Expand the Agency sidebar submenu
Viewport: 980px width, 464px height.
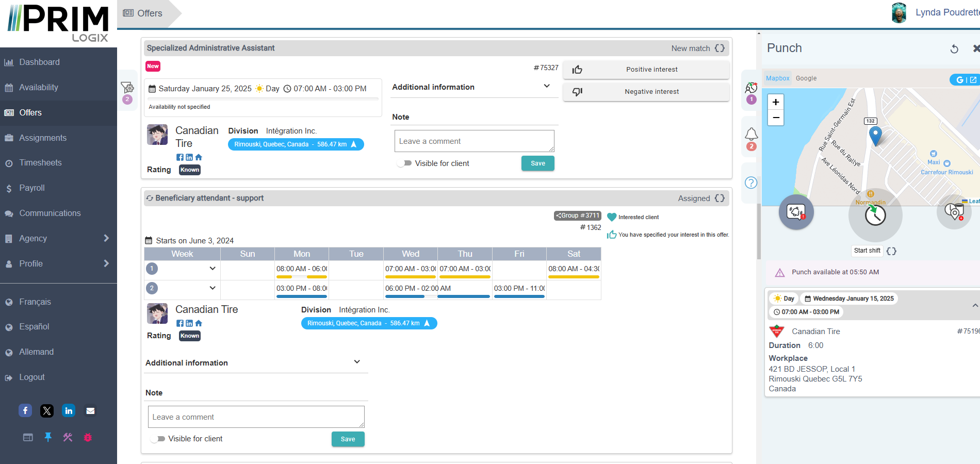click(x=106, y=238)
